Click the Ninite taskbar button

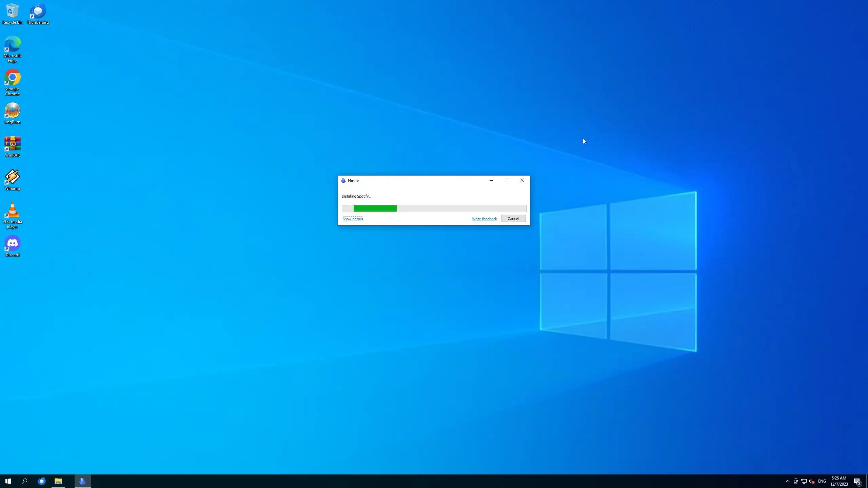pos(83,481)
